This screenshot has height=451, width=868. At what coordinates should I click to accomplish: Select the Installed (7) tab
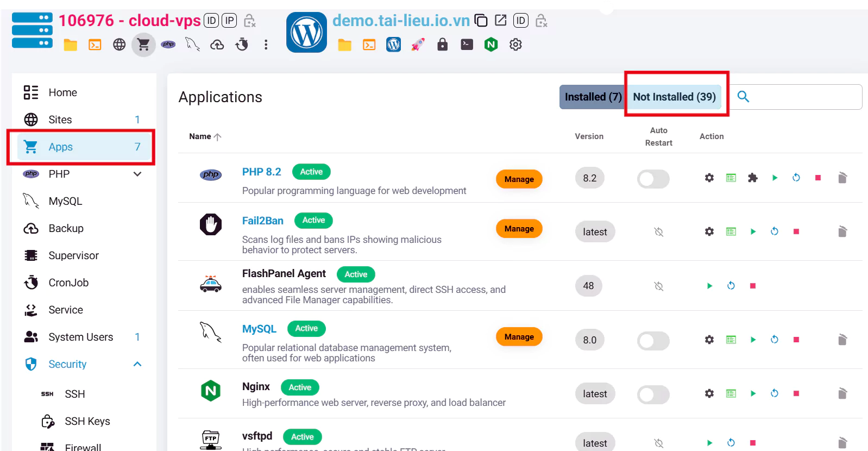[x=593, y=97]
